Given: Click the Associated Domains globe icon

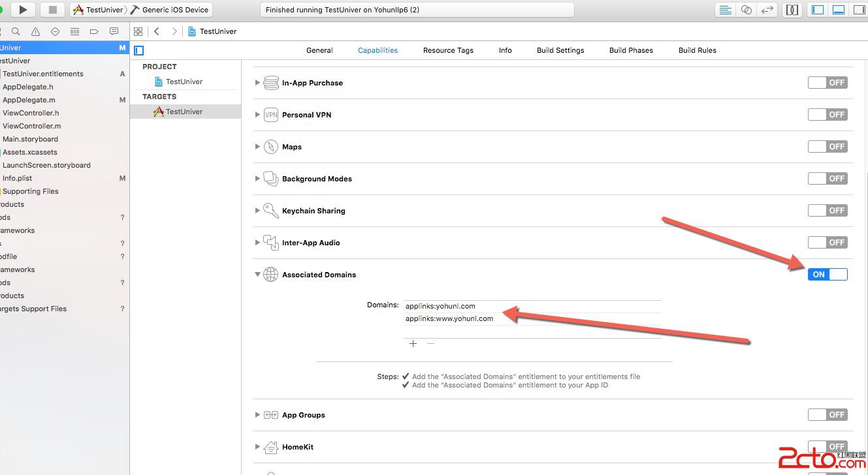Looking at the screenshot, I should click(x=271, y=275).
